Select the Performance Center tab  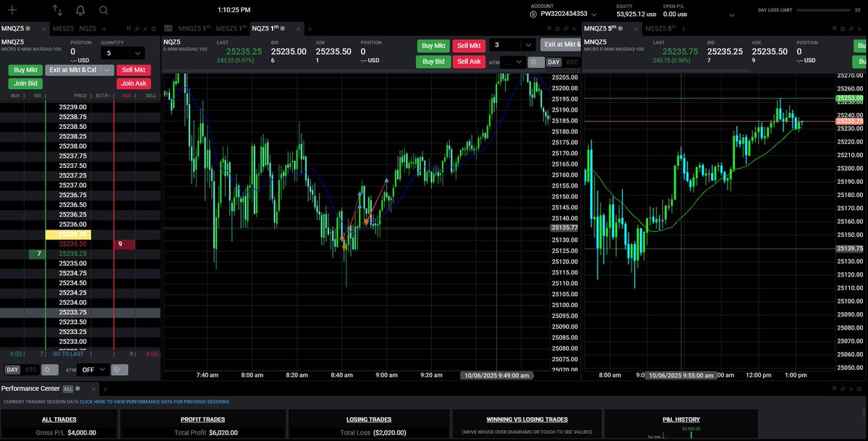(30, 389)
